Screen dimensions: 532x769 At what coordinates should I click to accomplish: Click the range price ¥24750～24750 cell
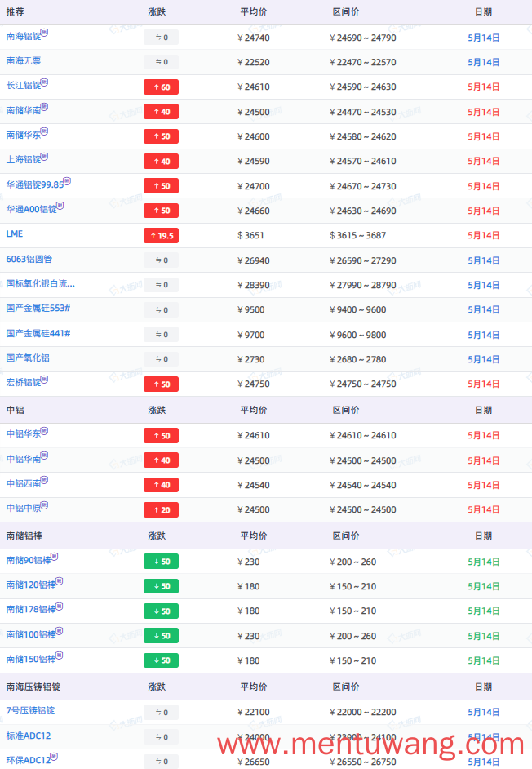click(x=363, y=384)
